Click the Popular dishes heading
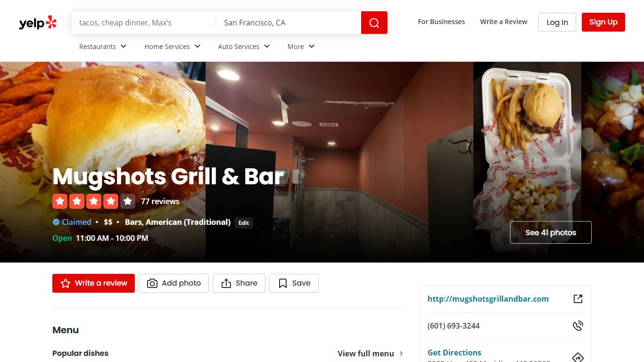Viewport: 644px width, 362px height. pyautogui.click(x=80, y=354)
